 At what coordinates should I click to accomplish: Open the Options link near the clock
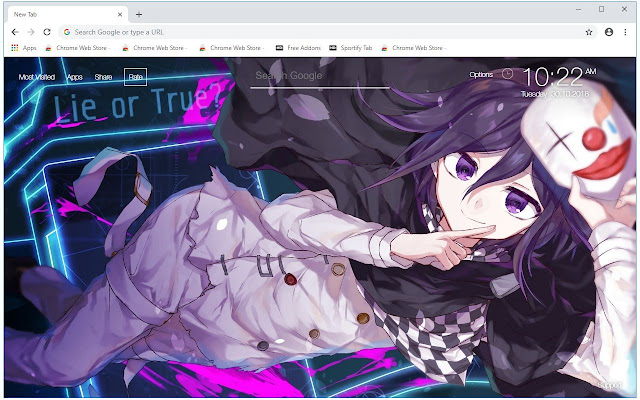tap(481, 74)
